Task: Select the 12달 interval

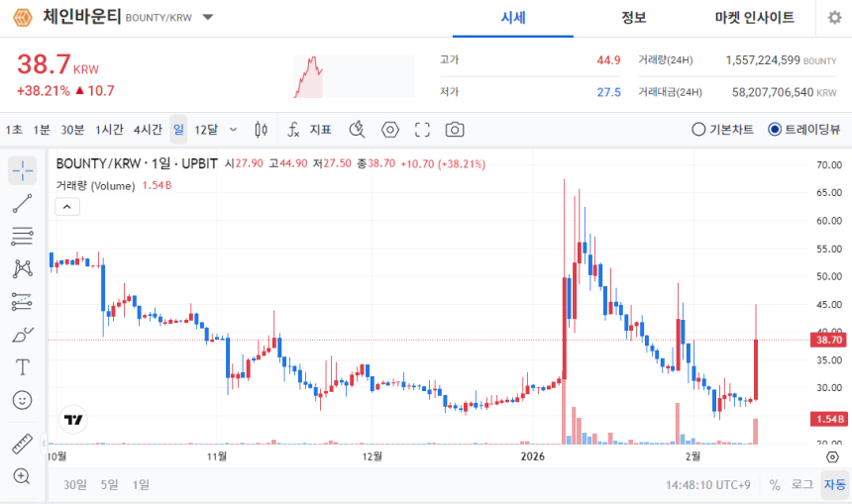Action: coord(206,130)
